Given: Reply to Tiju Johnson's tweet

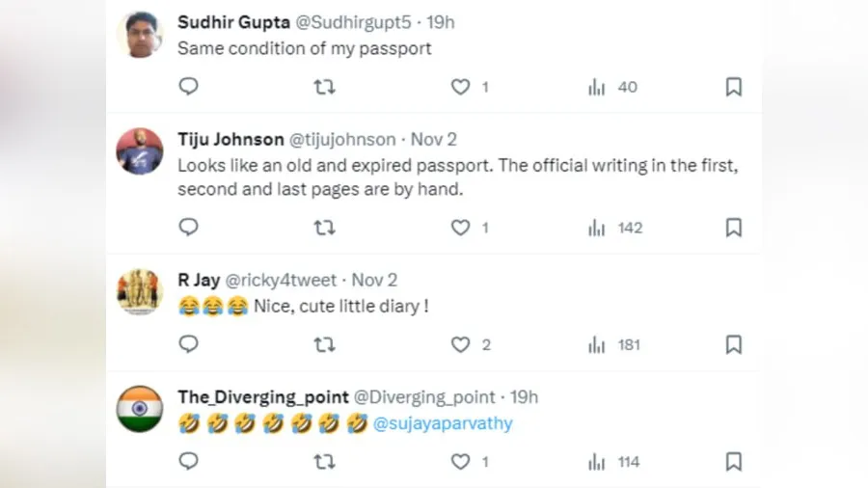Looking at the screenshot, I should (189, 228).
